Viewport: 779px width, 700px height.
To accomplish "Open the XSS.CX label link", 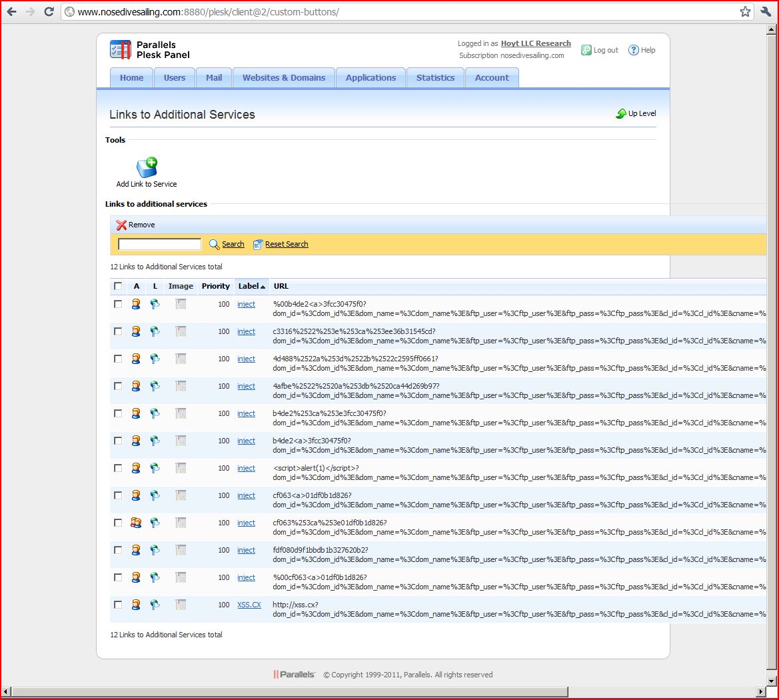I will 249,605.
